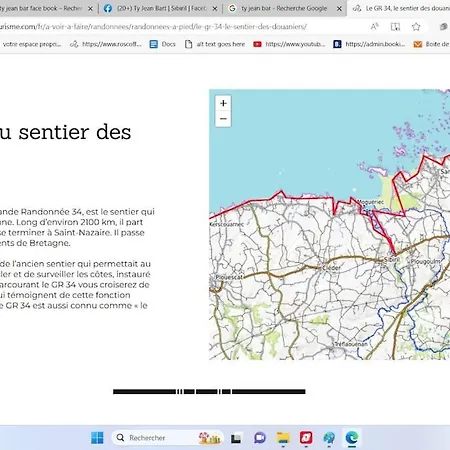Open immersive reader icon in address bar
Image resolution: width=450 pixels, height=450 pixels.
click(395, 27)
